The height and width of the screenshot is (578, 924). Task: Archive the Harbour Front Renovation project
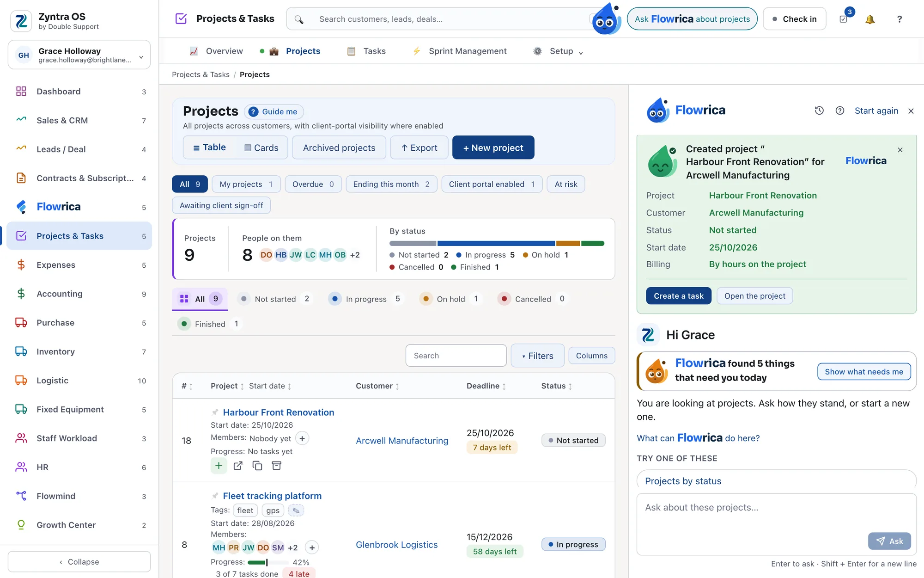click(277, 466)
